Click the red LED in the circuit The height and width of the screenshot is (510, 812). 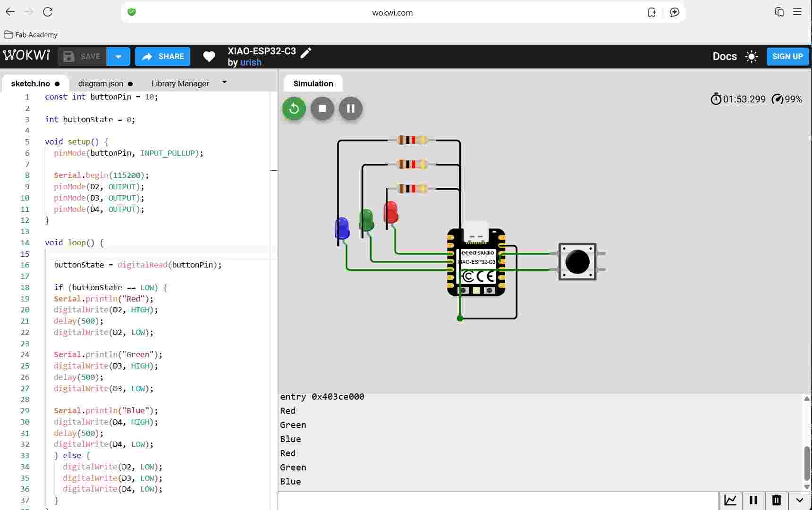tap(391, 212)
